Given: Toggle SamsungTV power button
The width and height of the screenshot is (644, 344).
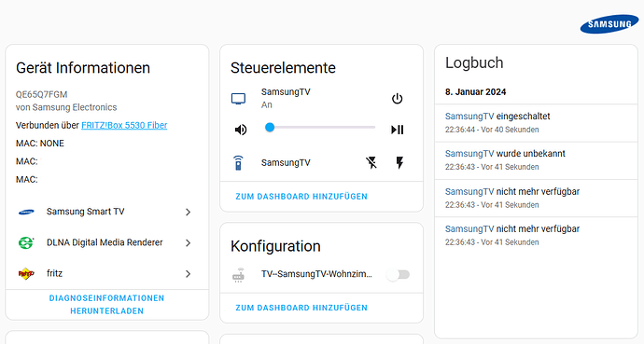Looking at the screenshot, I should [397, 99].
